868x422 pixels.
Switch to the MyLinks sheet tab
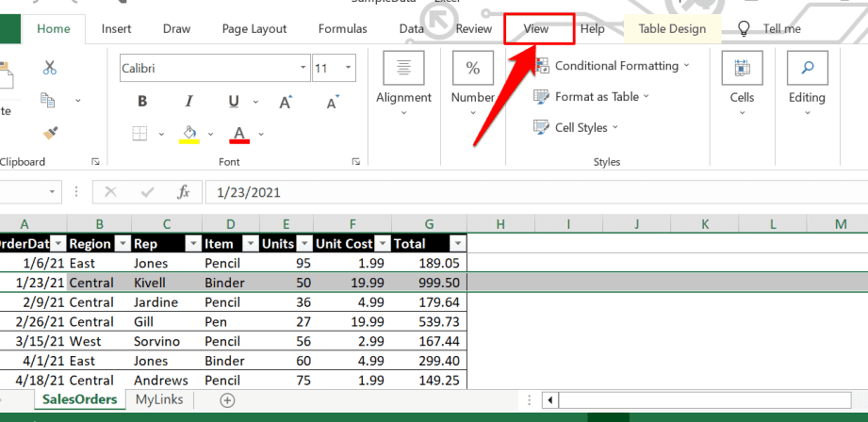159,399
